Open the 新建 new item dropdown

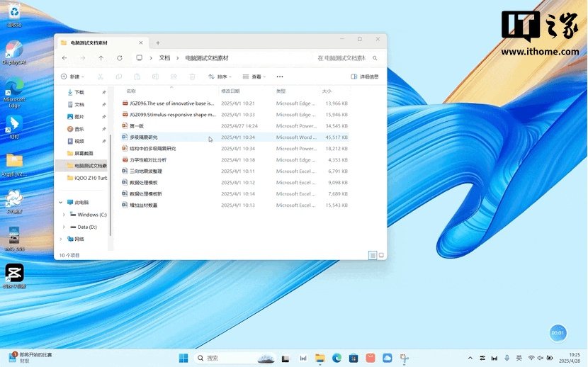(72, 77)
